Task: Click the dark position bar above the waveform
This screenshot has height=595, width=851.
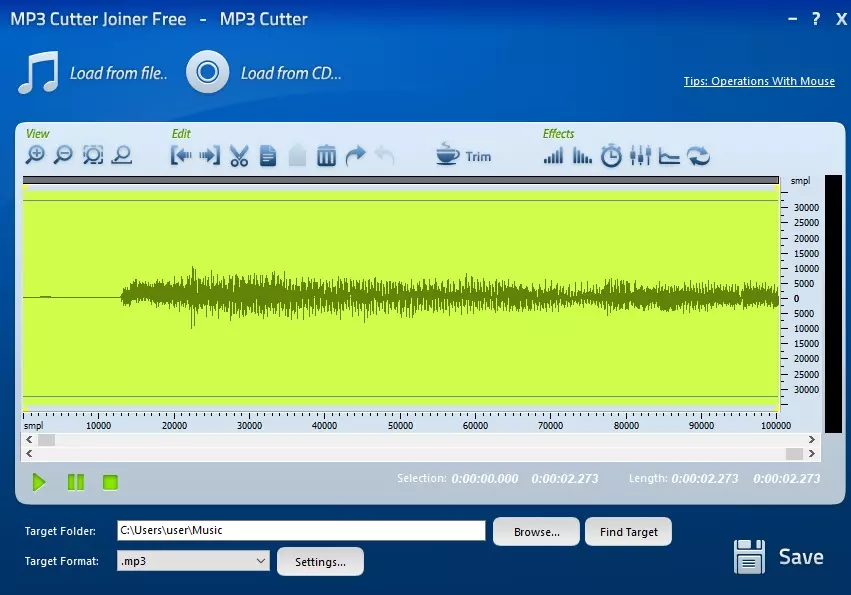Action: pos(401,180)
